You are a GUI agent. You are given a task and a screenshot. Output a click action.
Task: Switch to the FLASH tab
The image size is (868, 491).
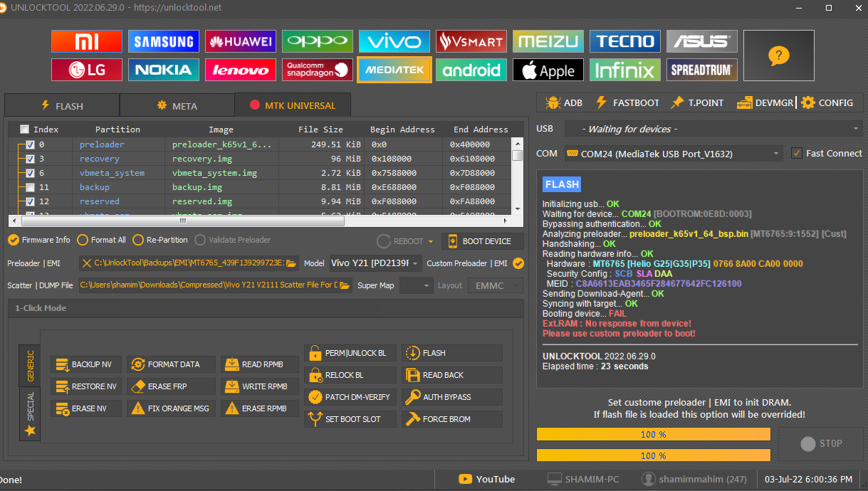(62, 105)
